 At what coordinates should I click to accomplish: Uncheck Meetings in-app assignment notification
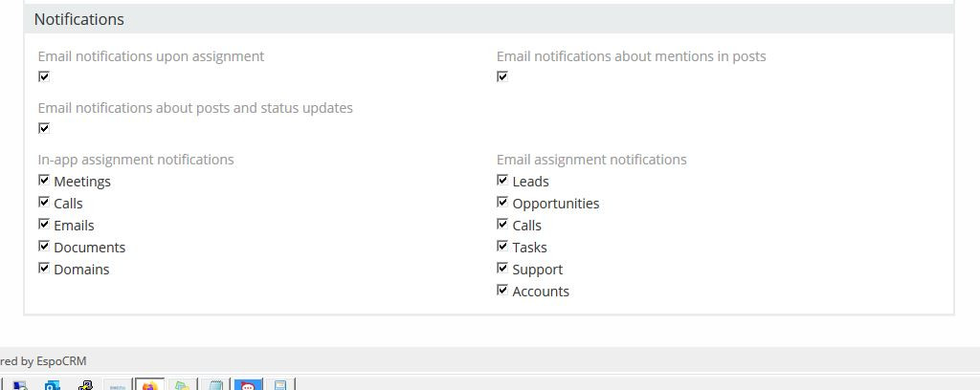coord(44,181)
